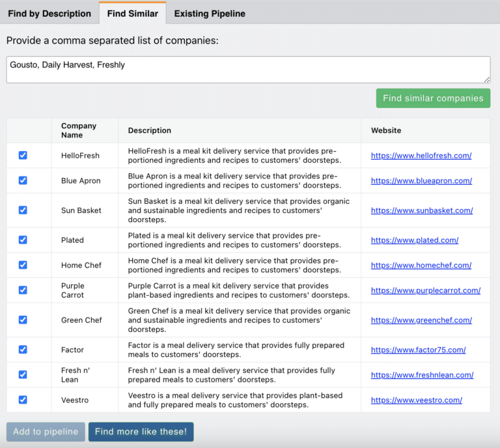Click the freshnlean.com website link
The height and width of the screenshot is (448, 500).
click(x=422, y=374)
